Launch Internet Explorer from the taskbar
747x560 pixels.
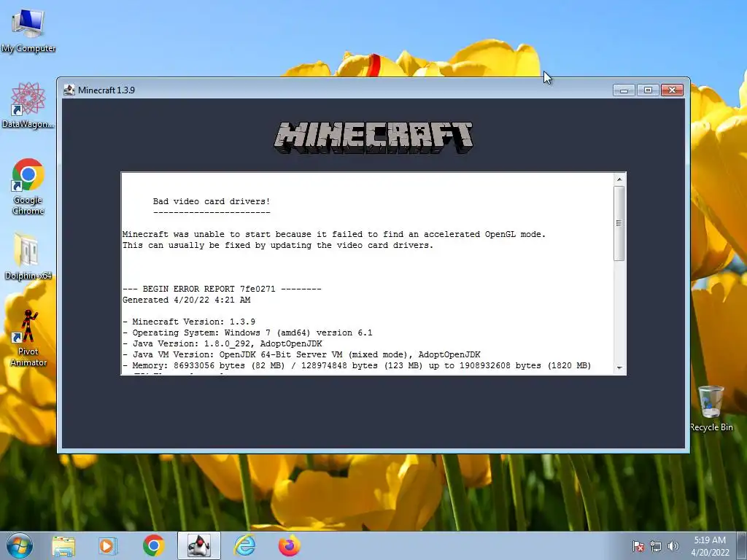click(x=245, y=545)
